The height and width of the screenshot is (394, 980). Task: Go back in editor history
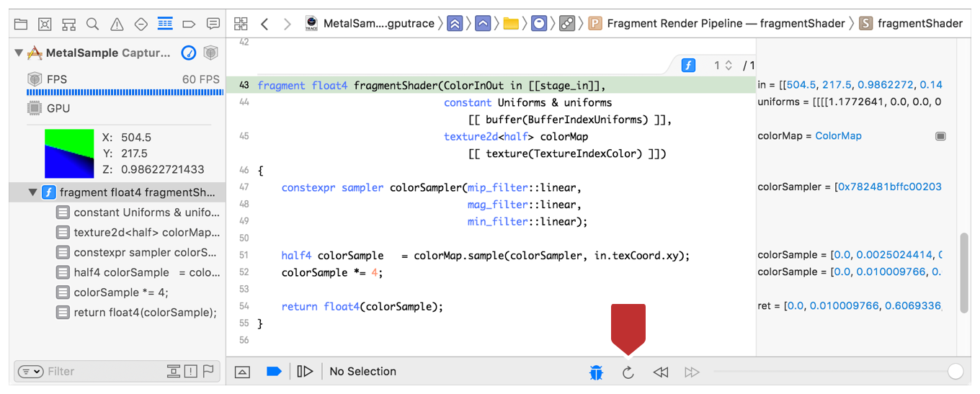pos(264,24)
